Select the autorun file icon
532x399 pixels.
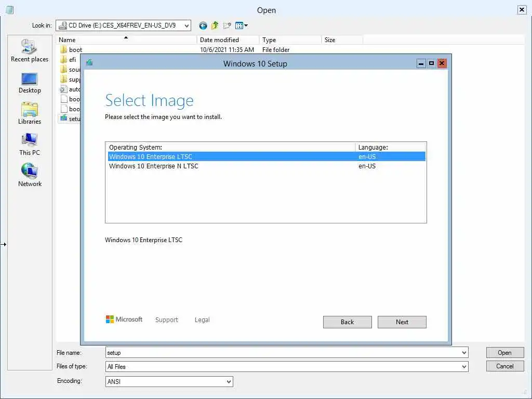click(63, 89)
